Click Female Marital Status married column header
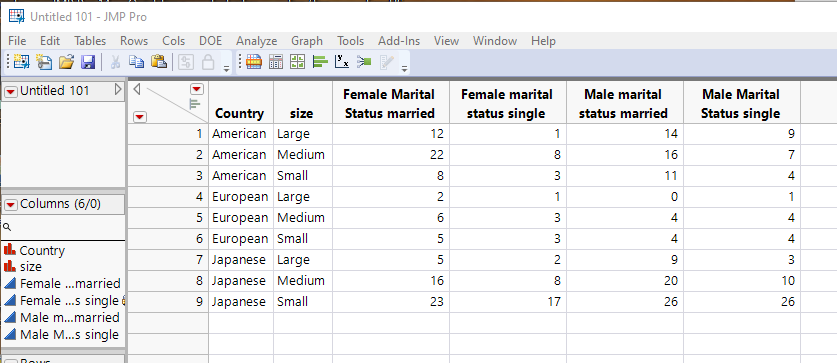837x363 pixels. point(389,104)
